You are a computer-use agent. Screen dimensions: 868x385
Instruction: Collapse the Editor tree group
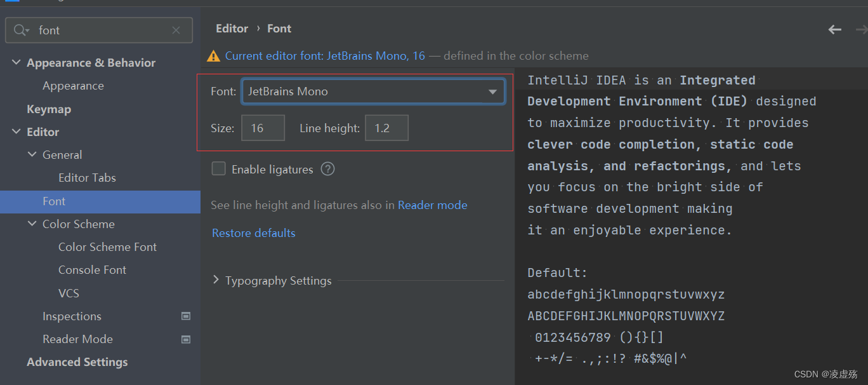coord(16,132)
